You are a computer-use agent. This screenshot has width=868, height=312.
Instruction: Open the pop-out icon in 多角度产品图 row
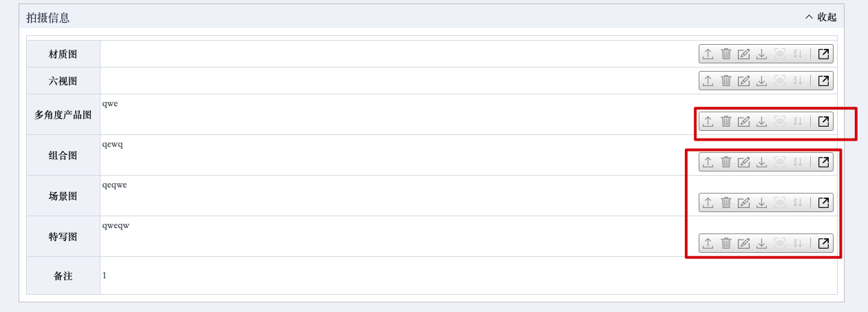click(x=823, y=121)
